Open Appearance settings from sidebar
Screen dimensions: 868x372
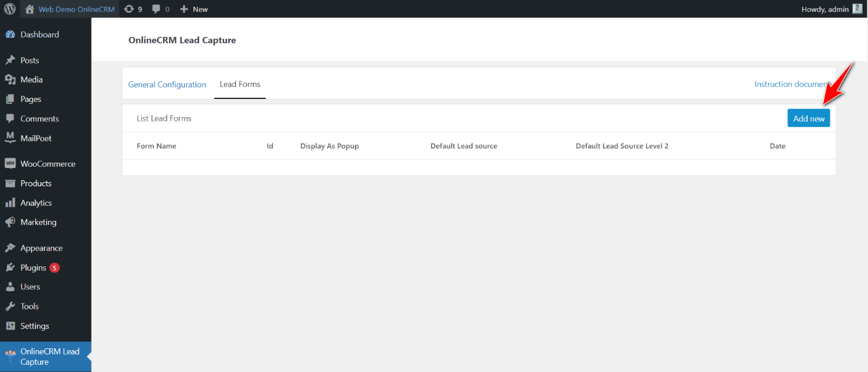coord(41,248)
